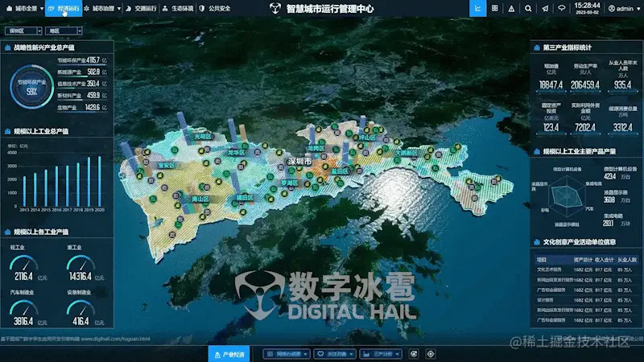The width and height of the screenshot is (644, 362).
Task: Click the 293.1 integrated circuit output value
Action: [609, 224]
